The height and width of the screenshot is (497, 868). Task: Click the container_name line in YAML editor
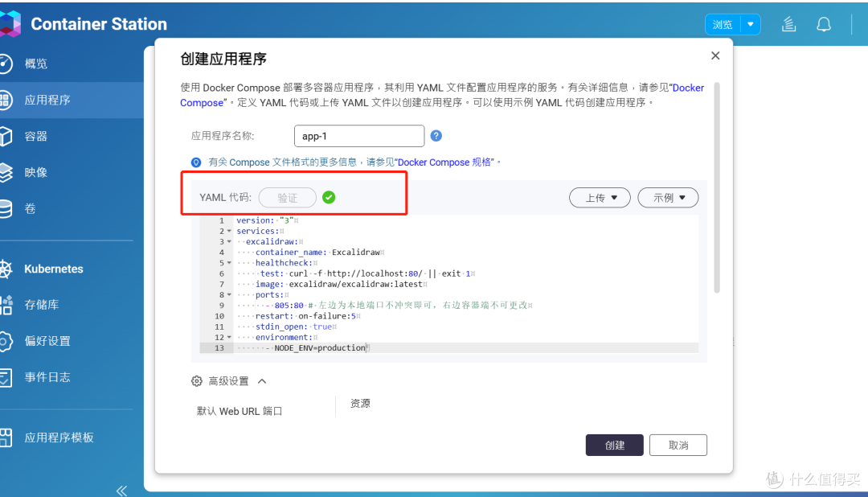(x=317, y=252)
